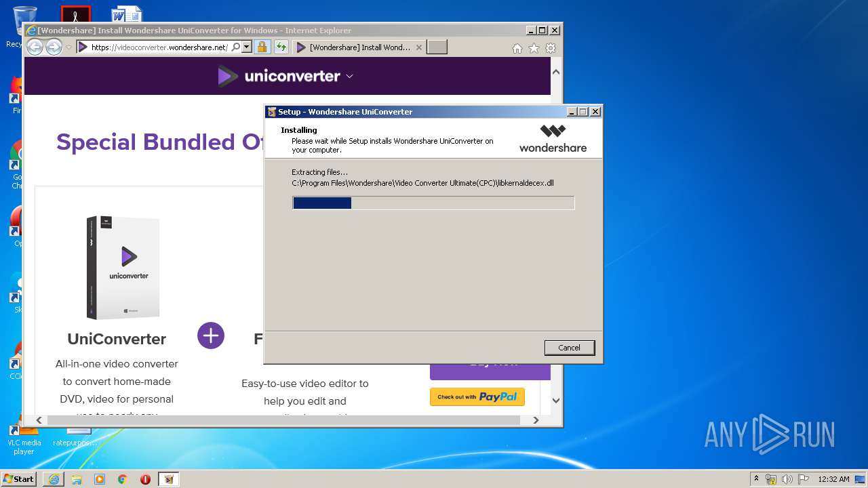Click the Internet Explorer forward arrow

point(54,47)
